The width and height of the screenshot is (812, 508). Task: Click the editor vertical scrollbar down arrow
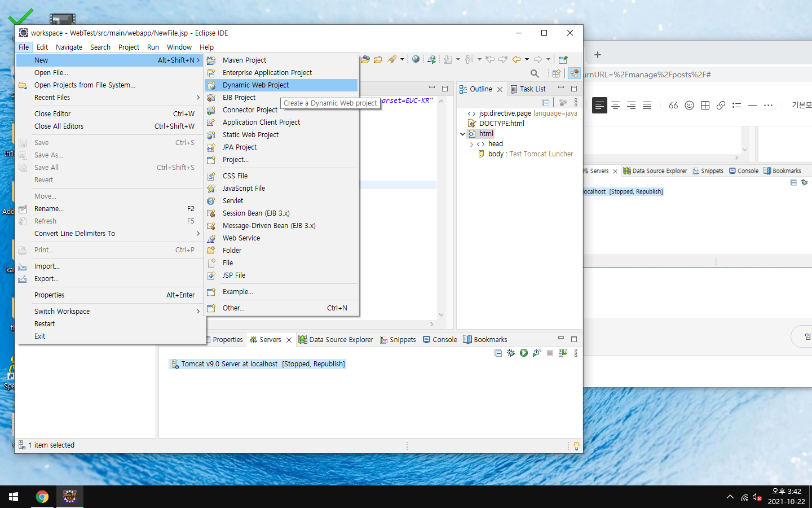click(442, 315)
